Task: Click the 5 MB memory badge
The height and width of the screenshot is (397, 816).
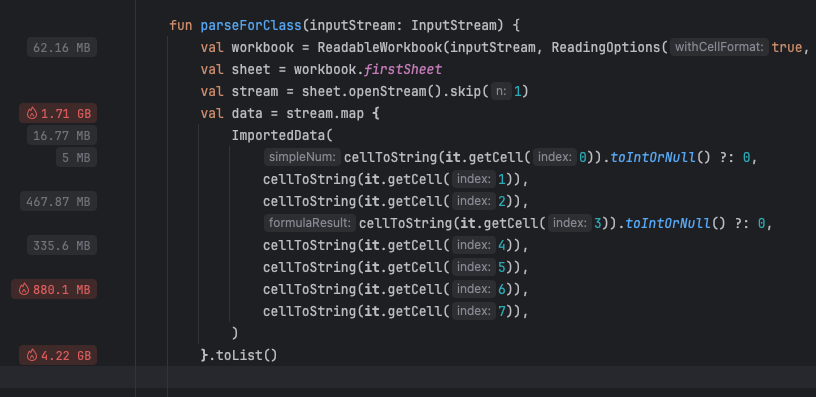Action: pos(76,157)
